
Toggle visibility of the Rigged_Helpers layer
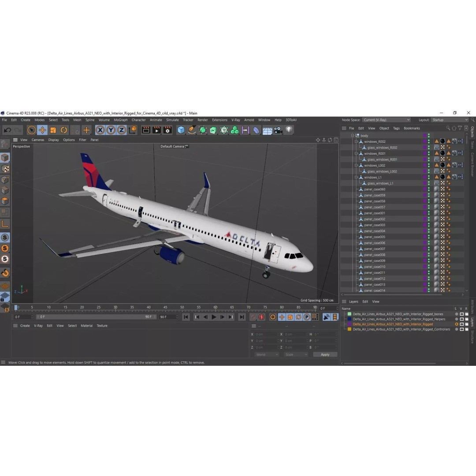pos(461,320)
